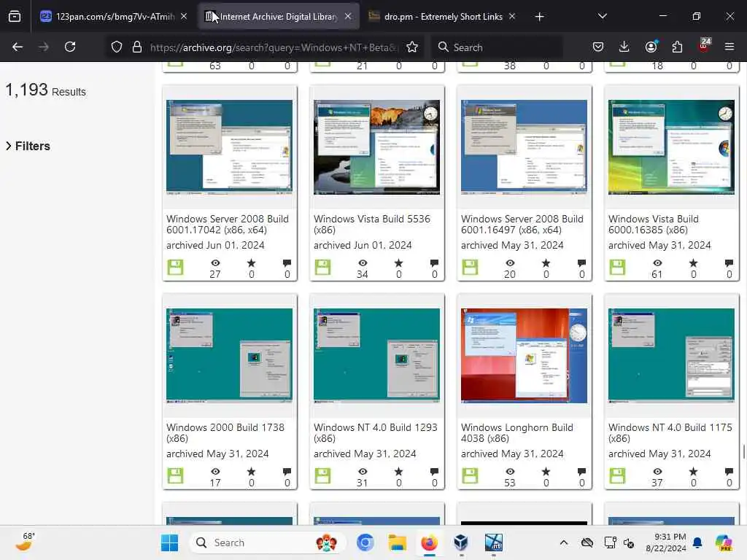Click favorites star on NT 4.0 1175 card
747x560 pixels.
point(693,472)
